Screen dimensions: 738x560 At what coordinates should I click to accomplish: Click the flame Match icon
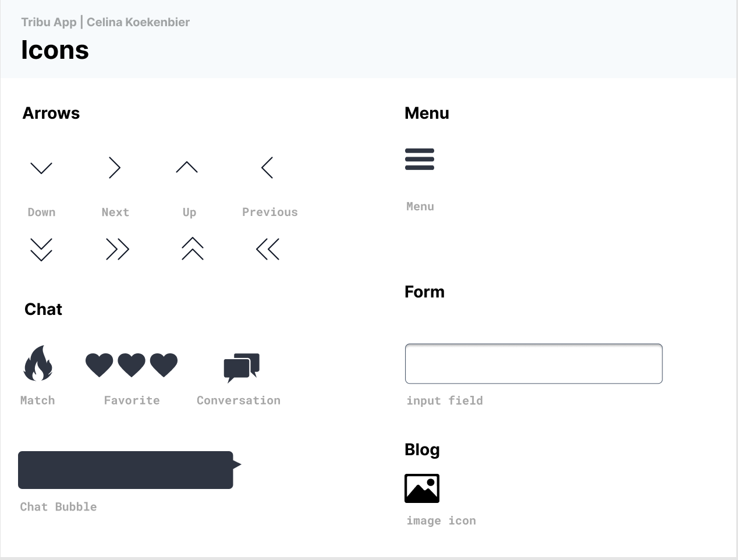pos(38,363)
